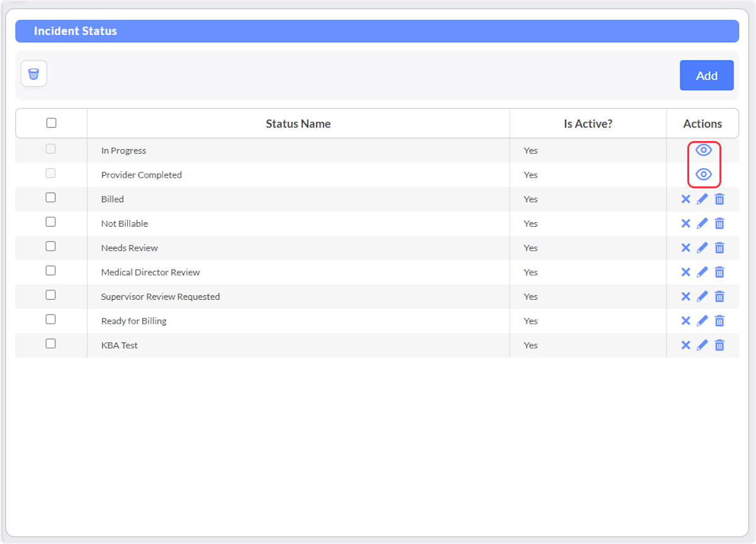Edit the Ready for Billing status

702,320
